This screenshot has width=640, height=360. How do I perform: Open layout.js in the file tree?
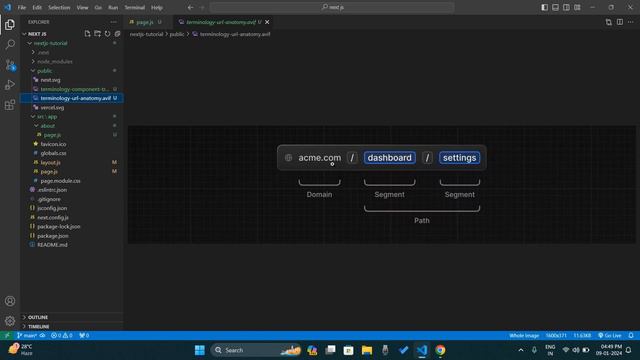tap(50, 162)
